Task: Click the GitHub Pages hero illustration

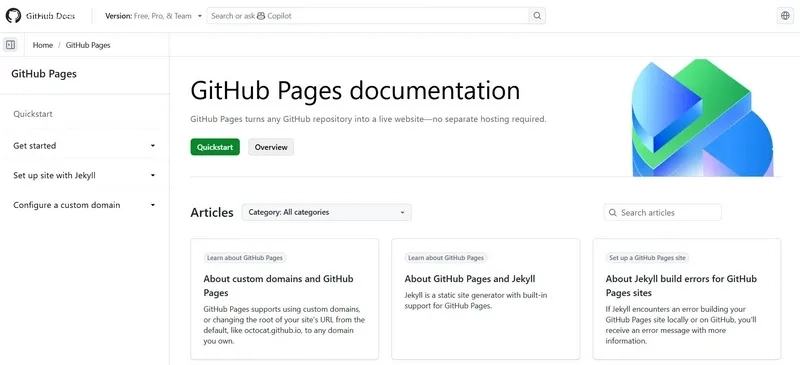Action: [x=703, y=118]
